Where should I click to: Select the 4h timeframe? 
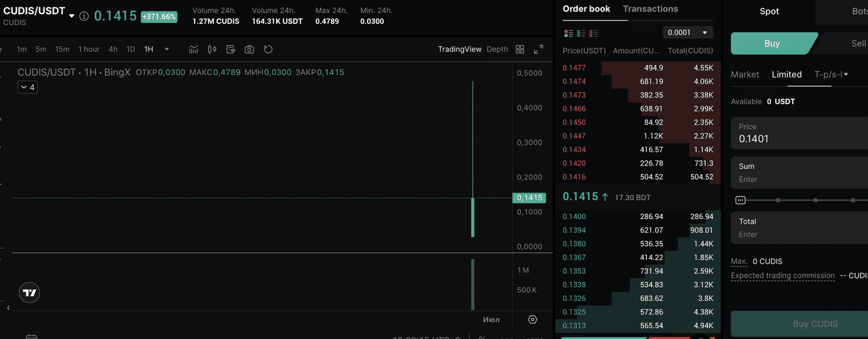(113, 49)
